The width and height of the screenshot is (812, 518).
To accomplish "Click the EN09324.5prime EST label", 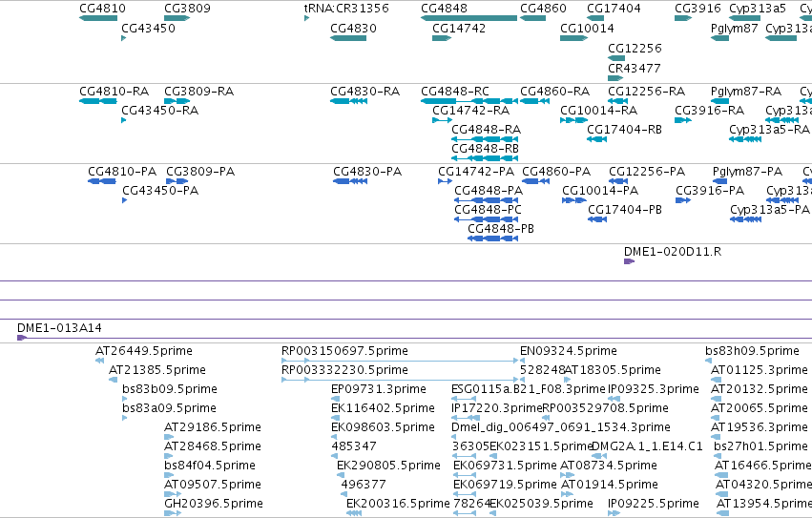I will [569, 351].
